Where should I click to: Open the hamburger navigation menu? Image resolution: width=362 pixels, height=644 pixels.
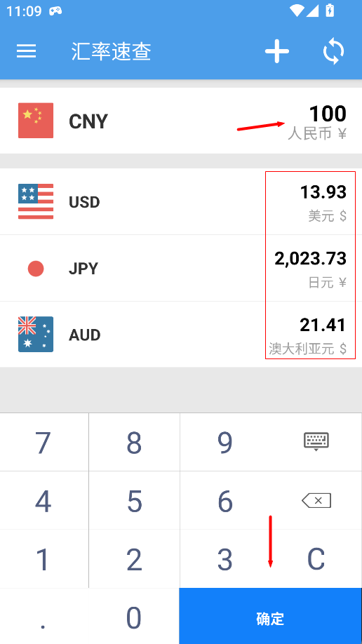pos(26,51)
